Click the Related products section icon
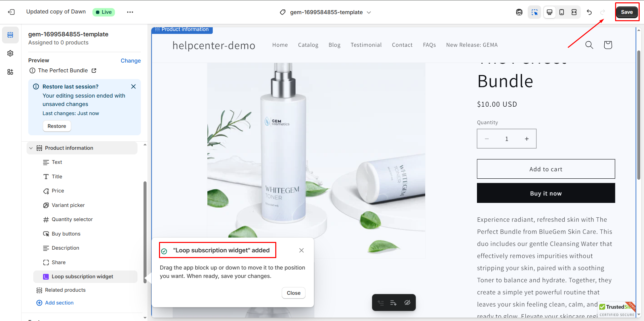This screenshot has width=644, height=321. tap(39, 290)
